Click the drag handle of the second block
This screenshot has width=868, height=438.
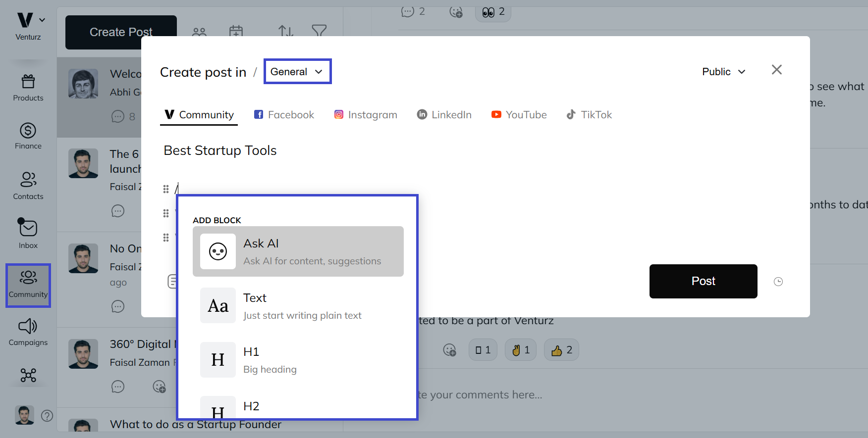[166, 213]
